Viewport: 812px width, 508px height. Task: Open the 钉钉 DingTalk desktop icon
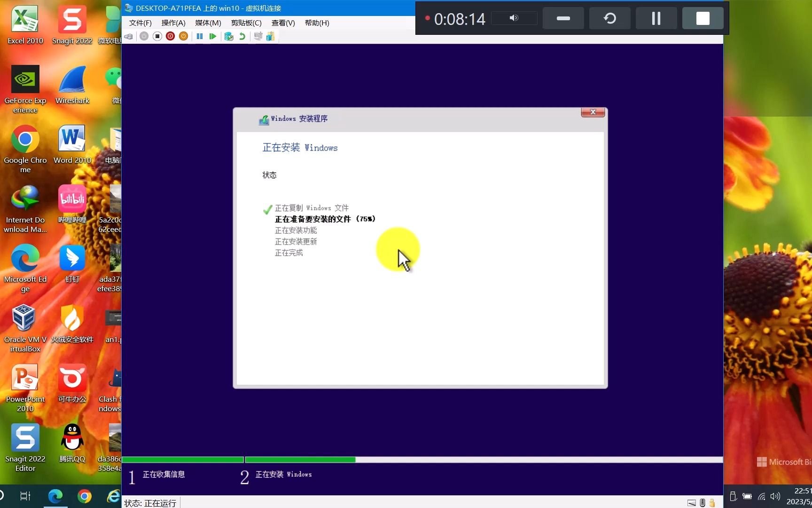72,264
